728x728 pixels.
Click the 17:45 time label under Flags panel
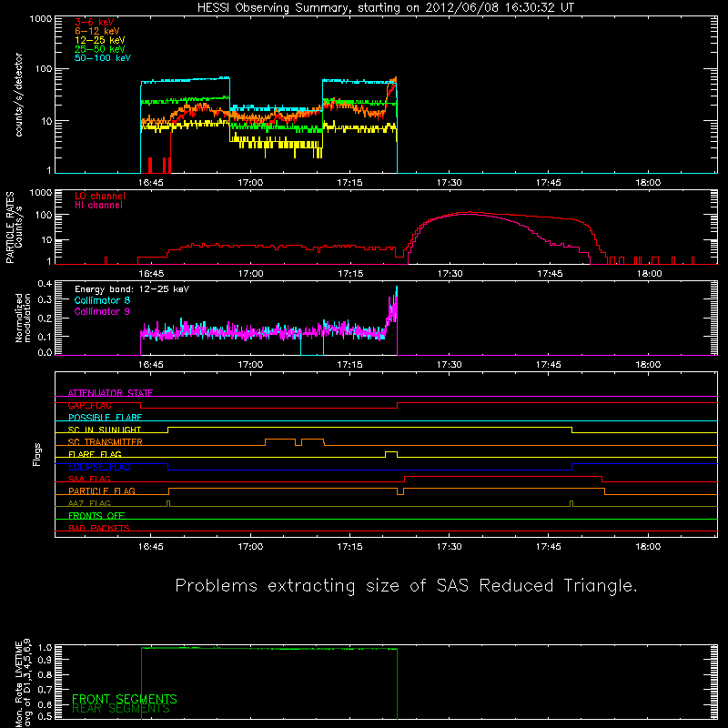coord(549,547)
